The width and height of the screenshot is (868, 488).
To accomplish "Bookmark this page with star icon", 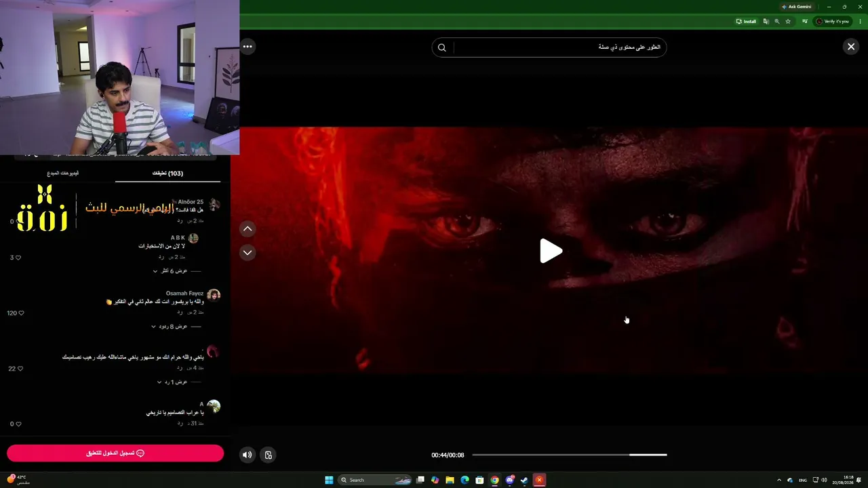I will tap(788, 22).
